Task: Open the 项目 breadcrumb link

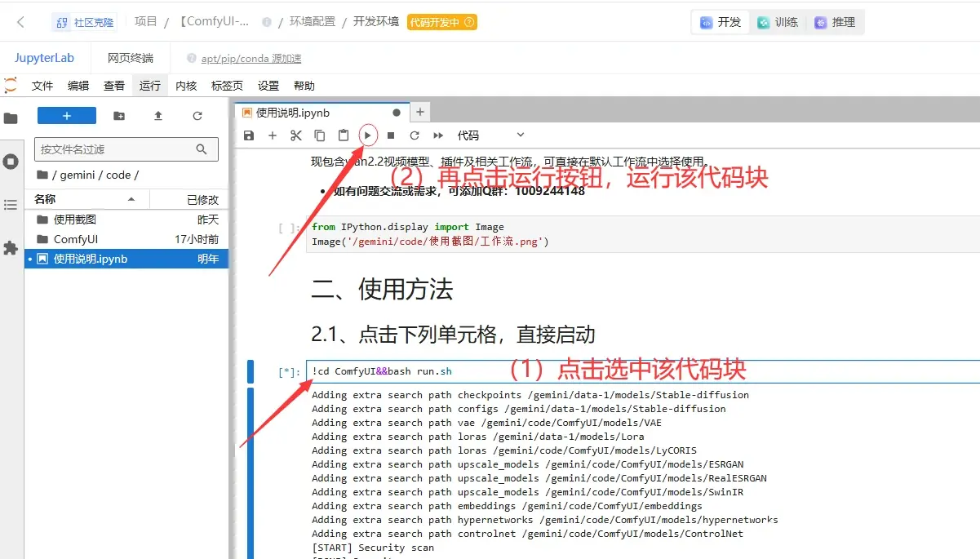Action: point(145,22)
